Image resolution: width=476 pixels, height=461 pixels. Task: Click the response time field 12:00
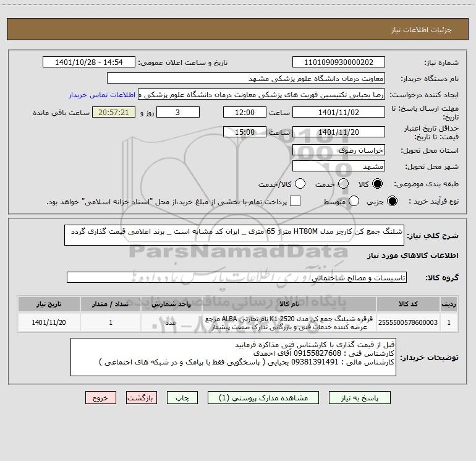click(245, 113)
